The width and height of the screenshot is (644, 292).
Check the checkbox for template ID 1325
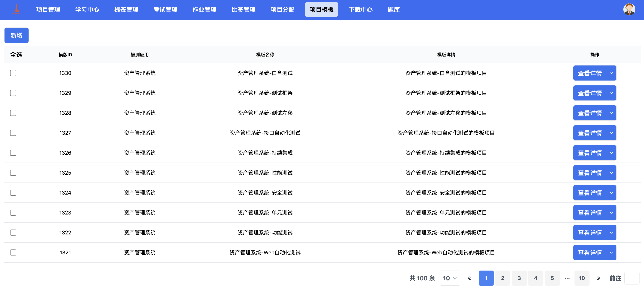(13, 173)
